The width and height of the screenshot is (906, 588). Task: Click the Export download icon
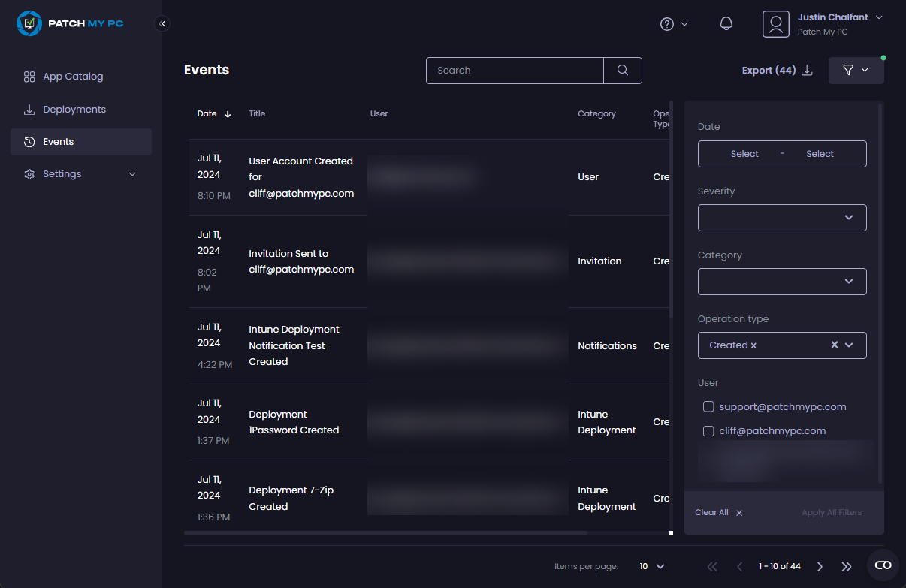(x=807, y=69)
